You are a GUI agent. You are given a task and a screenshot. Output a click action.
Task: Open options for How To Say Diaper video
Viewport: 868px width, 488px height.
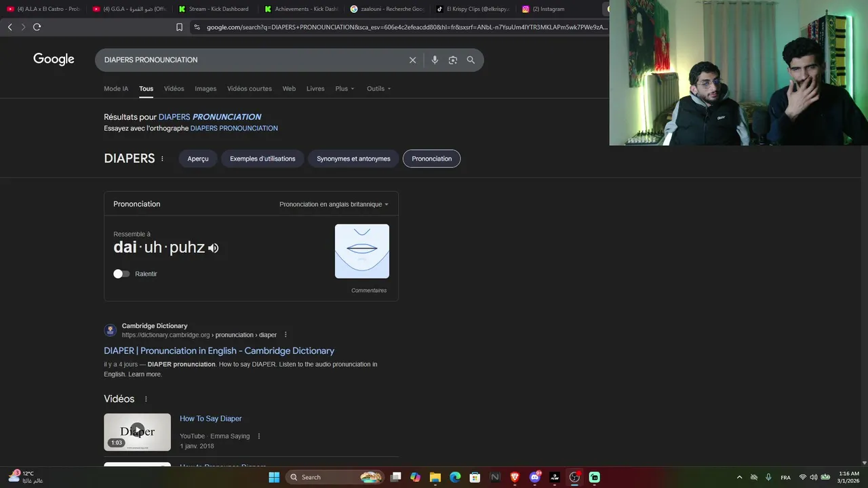pos(258,436)
